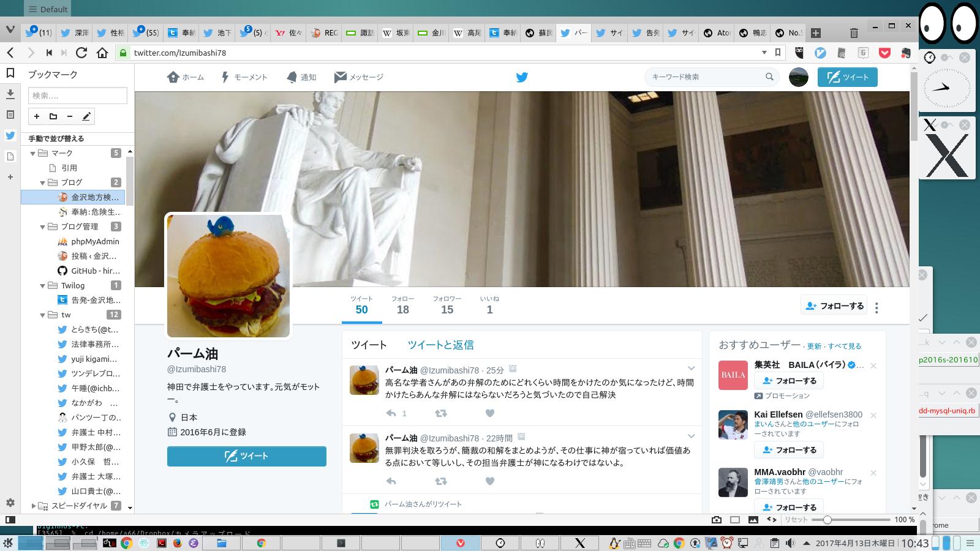This screenshot has width=980, height=551.
Task: Collapse the マーク bookmark folder
Action: point(33,153)
